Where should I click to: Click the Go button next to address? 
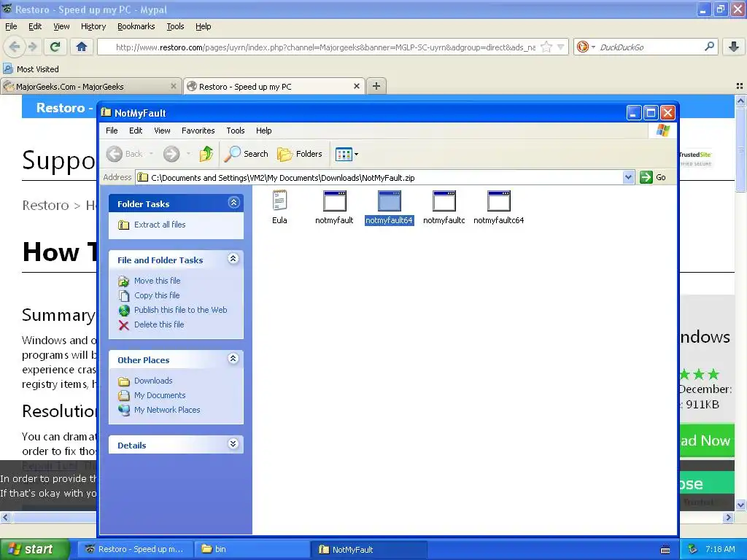click(653, 177)
